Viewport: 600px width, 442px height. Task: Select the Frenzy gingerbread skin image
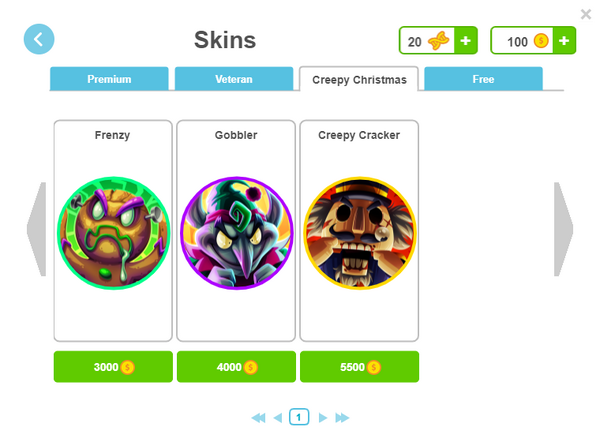click(x=113, y=233)
